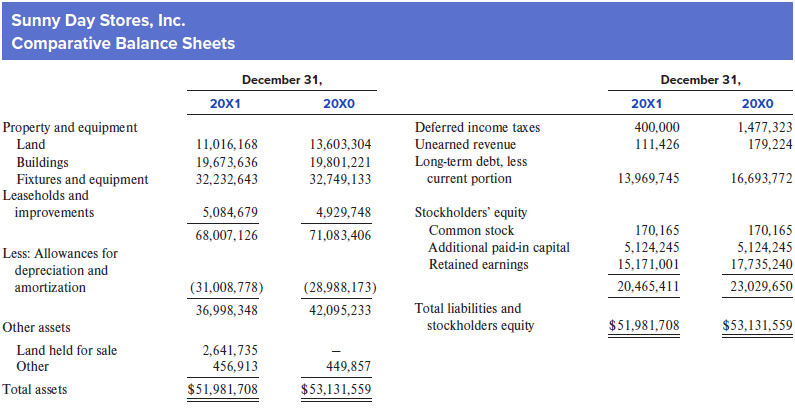The width and height of the screenshot is (795, 414).
Task: Select the Buildings 20X0 value 19,801,221
Action: (340, 162)
